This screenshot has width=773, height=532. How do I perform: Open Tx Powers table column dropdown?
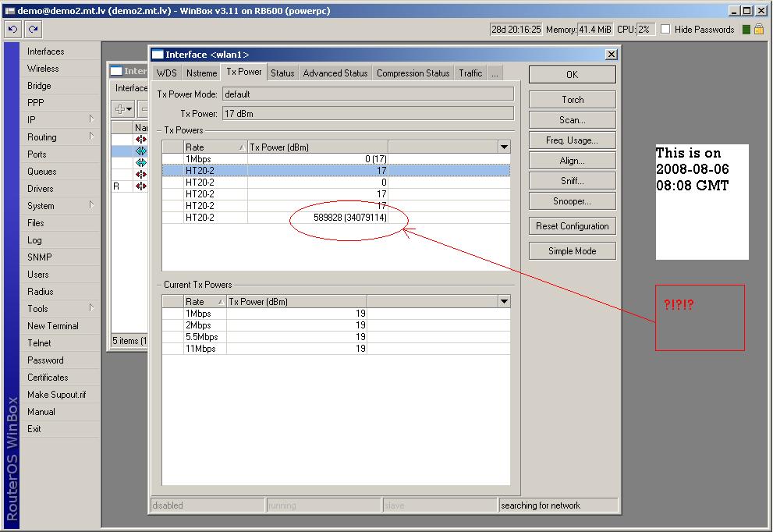click(504, 147)
